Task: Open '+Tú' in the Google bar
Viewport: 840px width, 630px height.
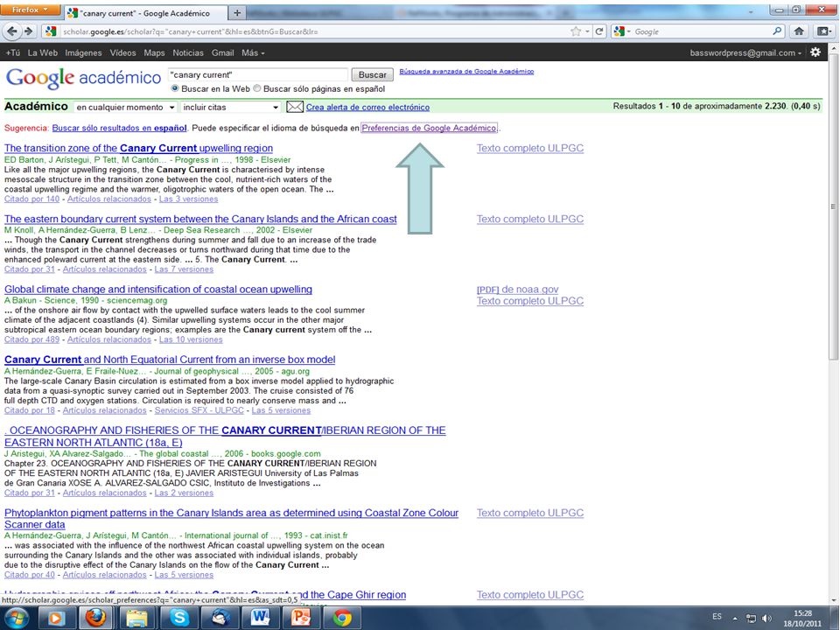Action: click(x=13, y=52)
